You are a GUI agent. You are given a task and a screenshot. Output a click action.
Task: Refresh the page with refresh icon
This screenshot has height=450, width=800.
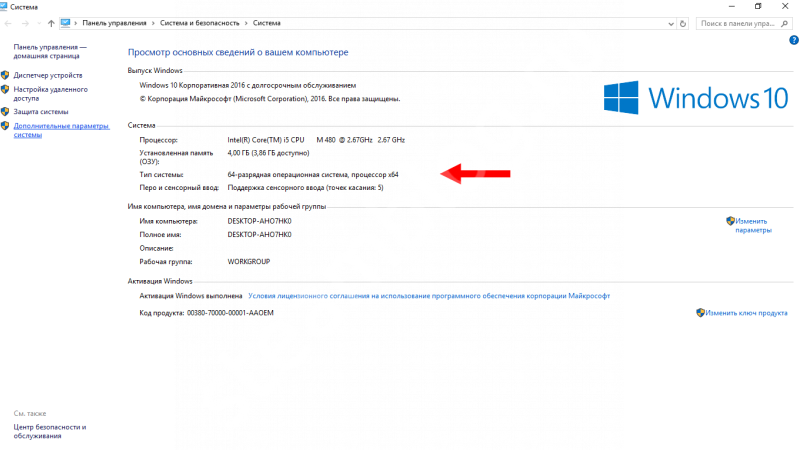[683, 23]
